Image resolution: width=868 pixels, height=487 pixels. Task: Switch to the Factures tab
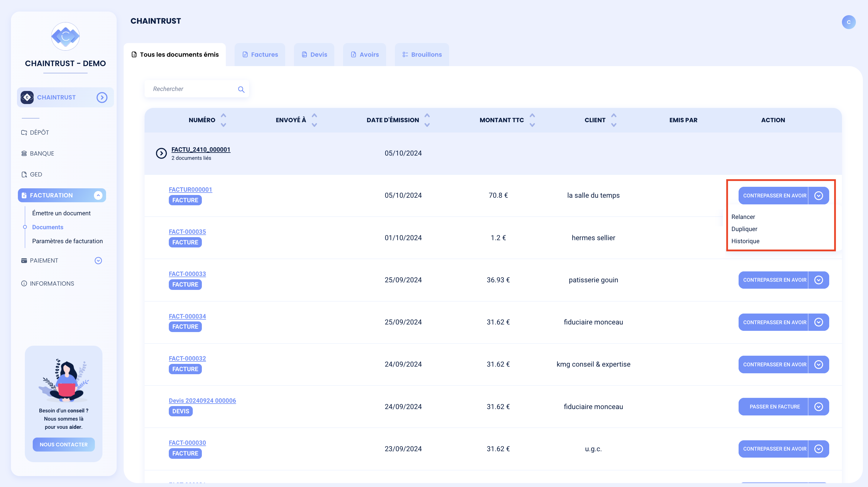pyautogui.click(x=260, y=55)
